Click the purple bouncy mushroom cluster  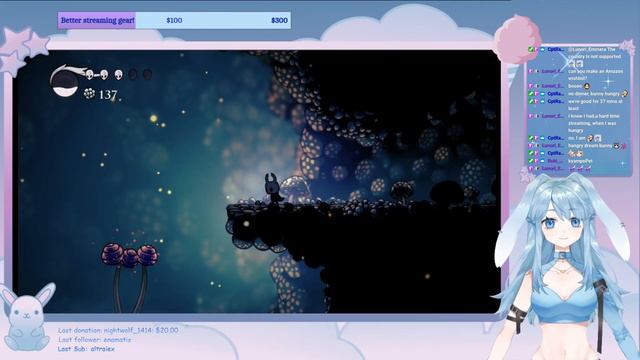coord(130,256)
